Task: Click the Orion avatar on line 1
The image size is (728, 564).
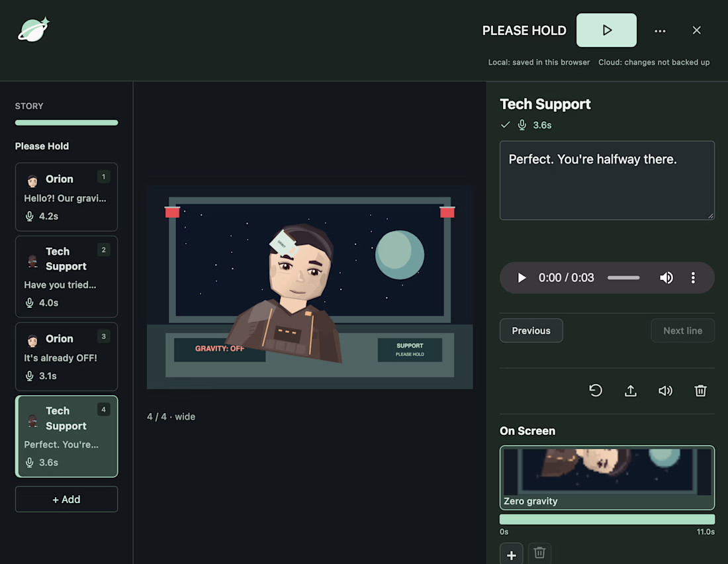Action: coord(32,180)
